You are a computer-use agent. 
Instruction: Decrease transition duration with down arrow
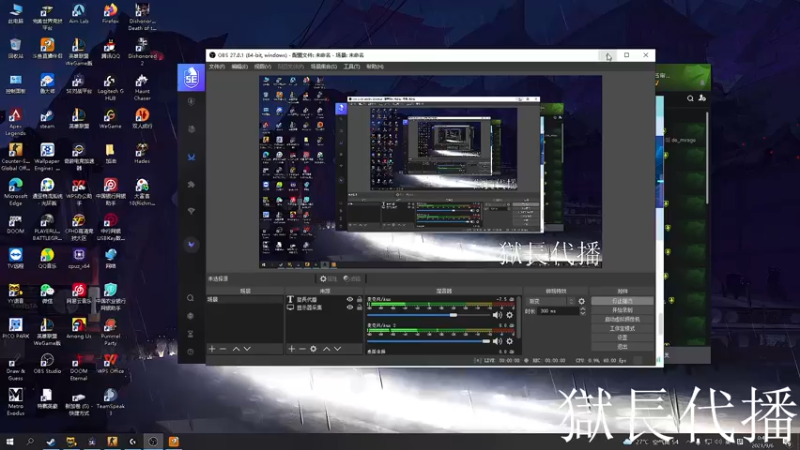point(583,313)
